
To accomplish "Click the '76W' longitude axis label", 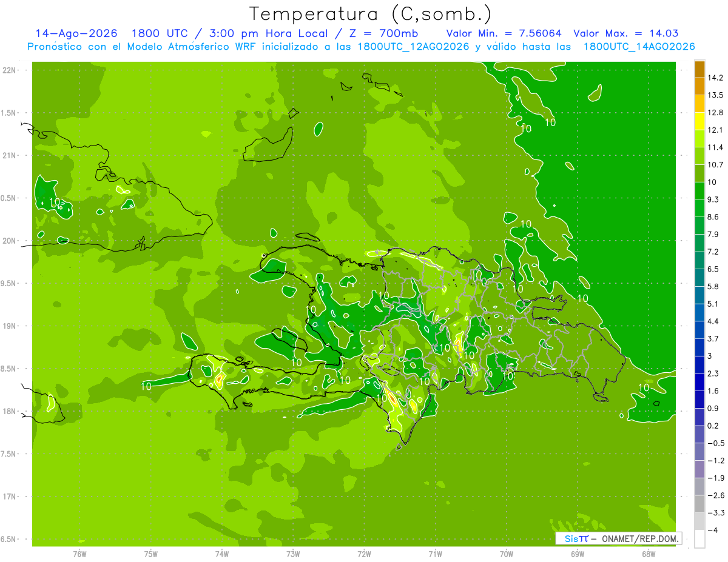I will pyautogui.click(x=79, y=554).
